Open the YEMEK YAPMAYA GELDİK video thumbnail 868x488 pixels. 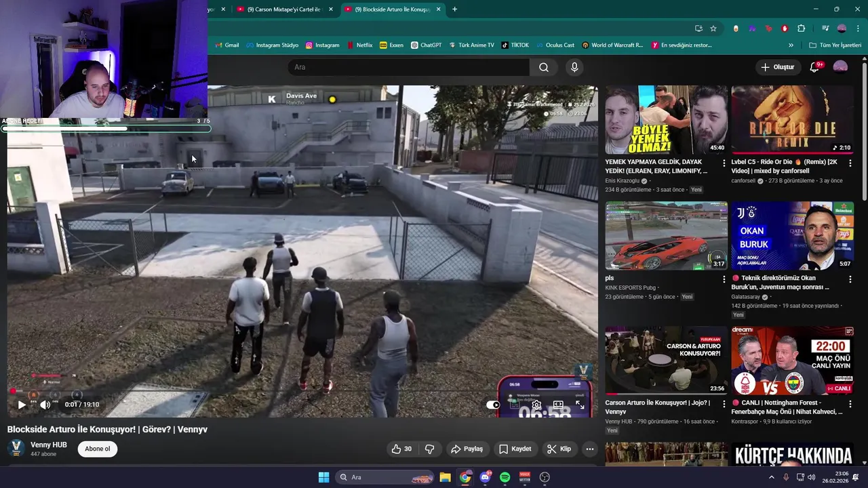pyautogui.click(x=666, y=120)
